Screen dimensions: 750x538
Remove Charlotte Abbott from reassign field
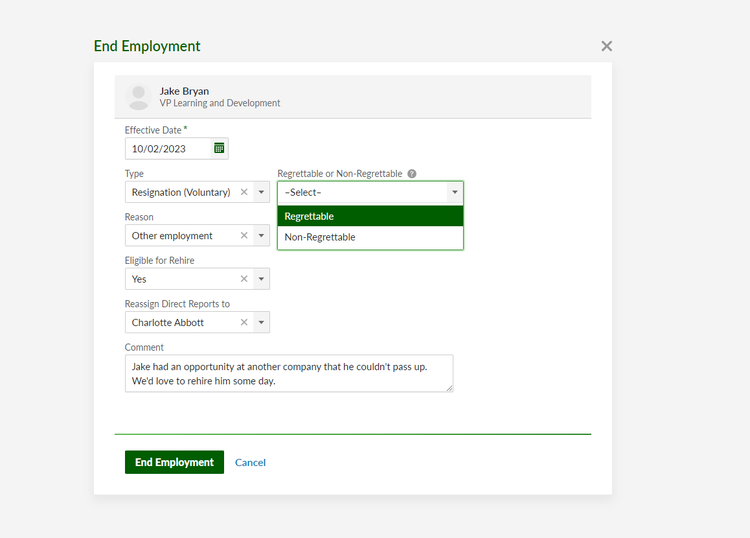tap(244, 323)
